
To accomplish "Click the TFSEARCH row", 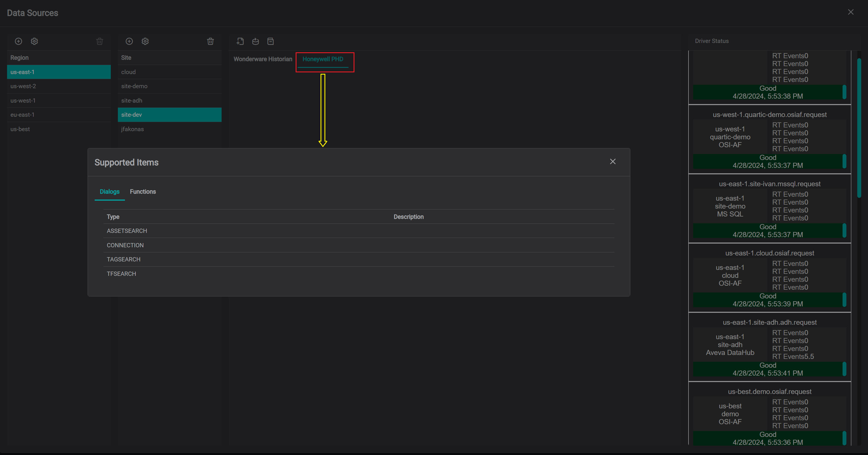I will click(x=359, y=274).
